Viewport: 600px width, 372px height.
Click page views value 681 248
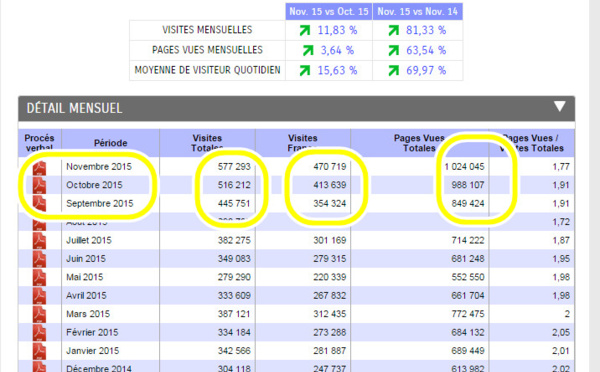coord(468,259)
